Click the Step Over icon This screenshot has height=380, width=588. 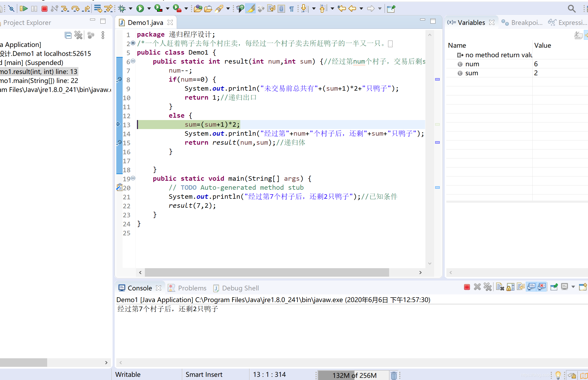click(75, 9)
